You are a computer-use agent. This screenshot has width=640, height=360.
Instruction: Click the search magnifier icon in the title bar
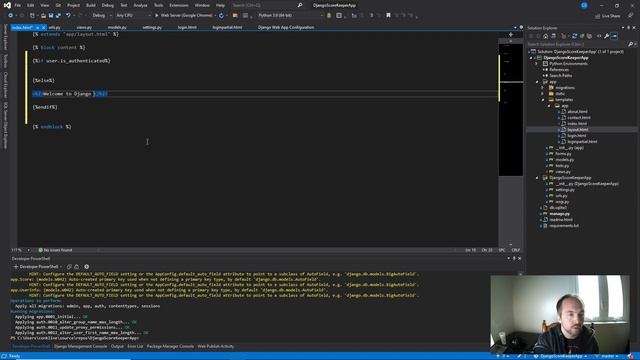(x=300, y=5)
